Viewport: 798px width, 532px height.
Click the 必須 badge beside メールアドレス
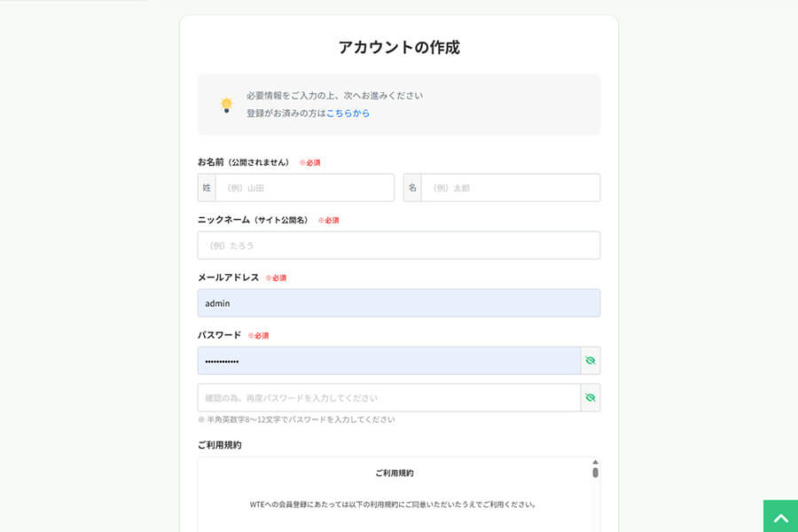(x=278, y=277)
